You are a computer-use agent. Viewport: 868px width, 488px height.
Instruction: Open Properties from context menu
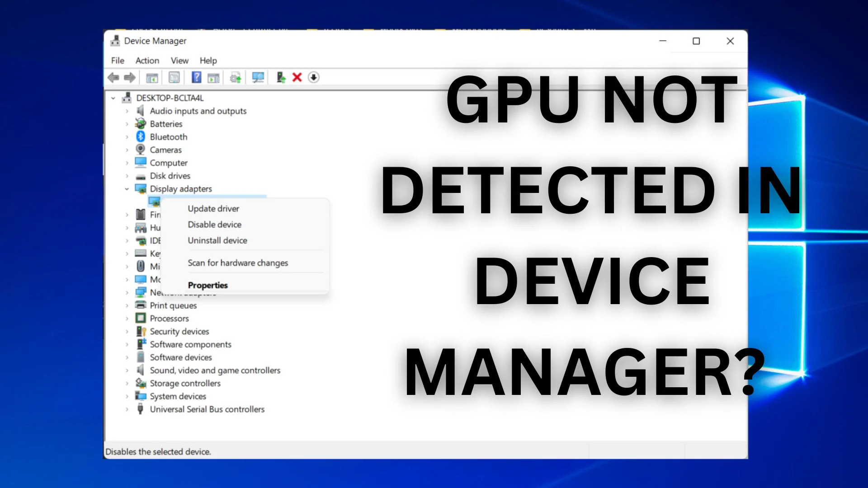coord(208,285)
